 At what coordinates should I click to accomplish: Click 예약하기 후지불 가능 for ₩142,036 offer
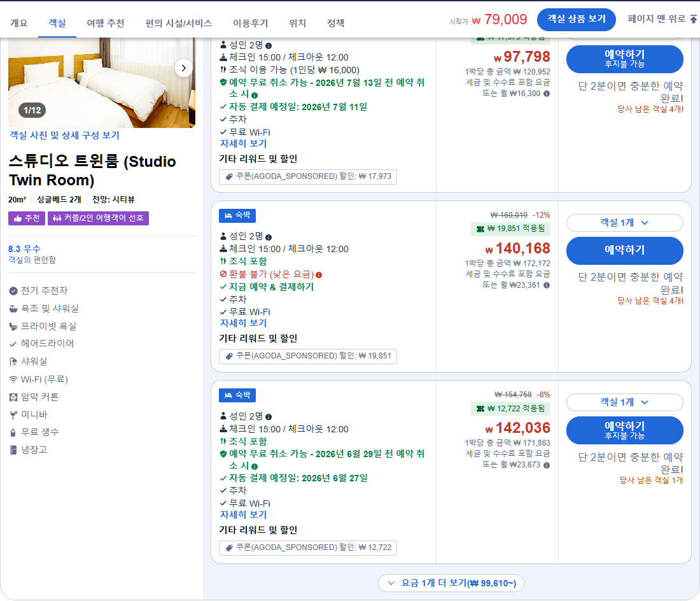(x=624, y=430)
